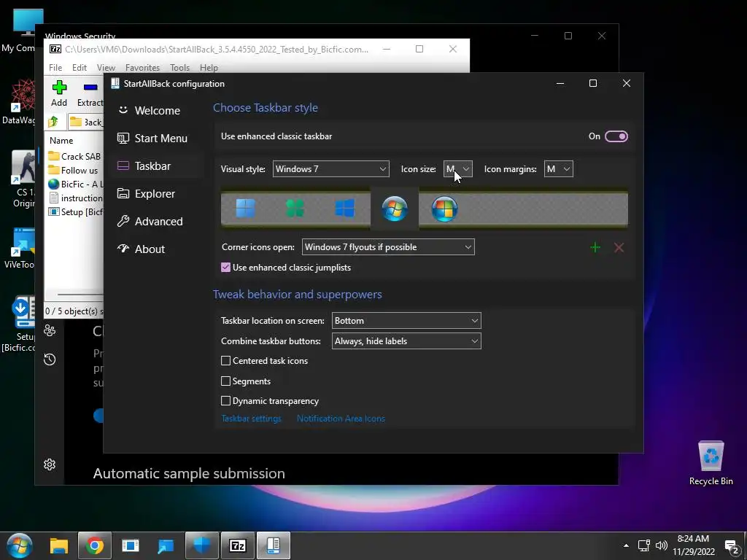This screenshot has height=560, width=747.
Task: Uncheck Use enhanced classic jumplists
Action: [x=226, y=267]
